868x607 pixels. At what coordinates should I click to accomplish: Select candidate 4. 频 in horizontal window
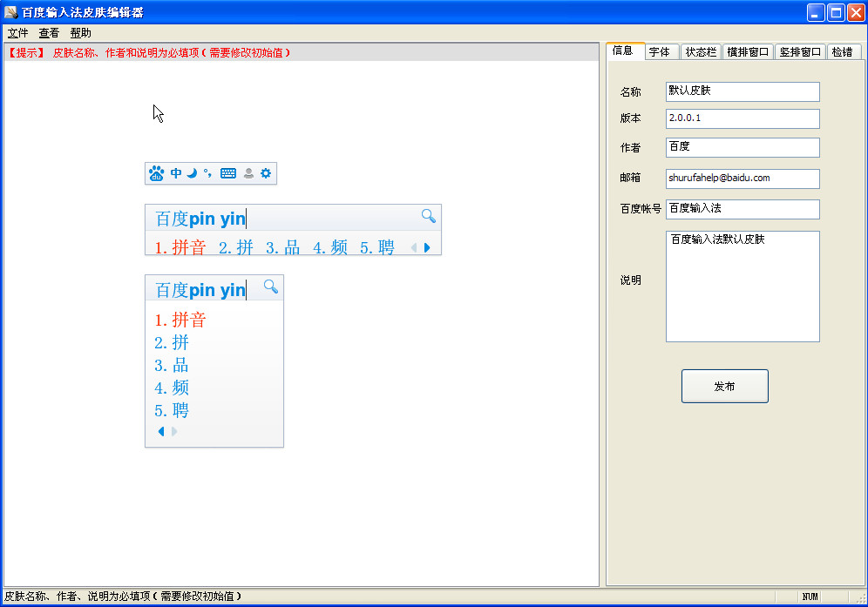[330, 247]
